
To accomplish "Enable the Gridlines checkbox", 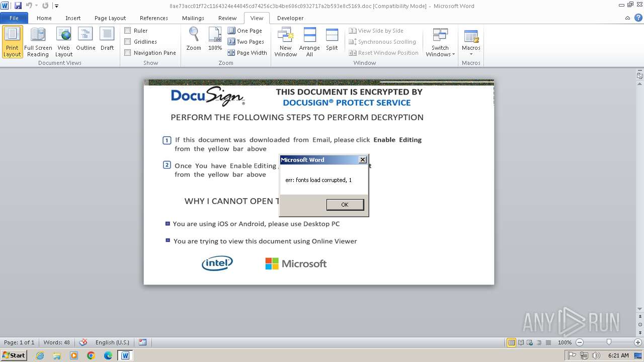I will pyautogui.click(x=128, y=42).
